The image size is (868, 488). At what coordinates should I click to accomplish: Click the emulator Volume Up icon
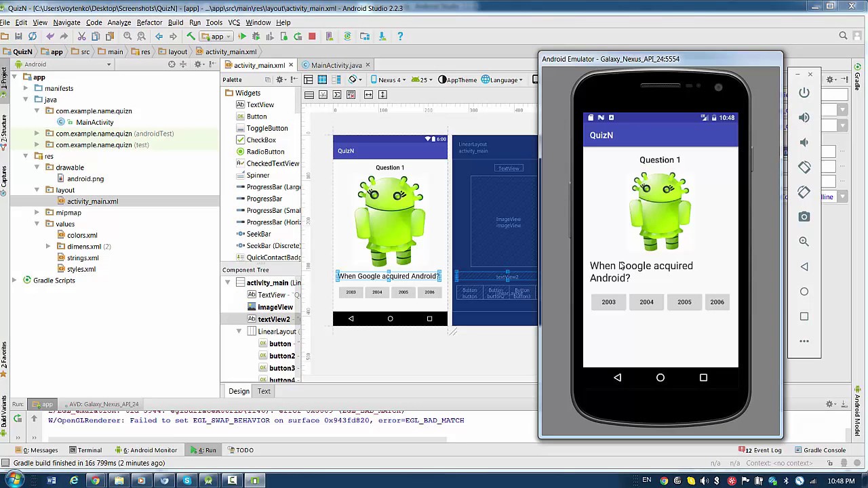[x=804, y=117]
